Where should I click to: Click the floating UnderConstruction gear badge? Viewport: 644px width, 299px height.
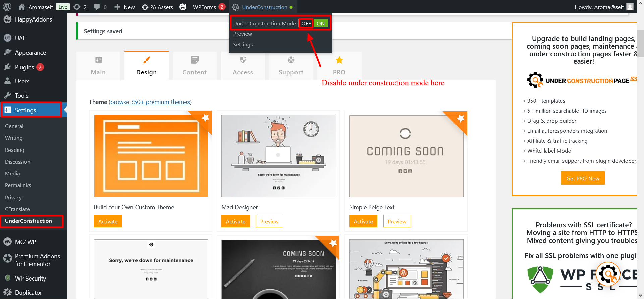(x=608, y=274)
